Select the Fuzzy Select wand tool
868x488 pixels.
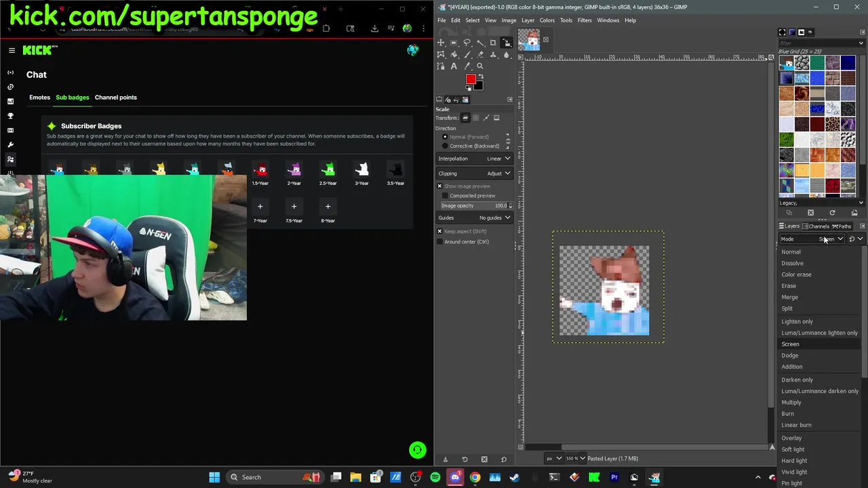[x=480, y=43]
